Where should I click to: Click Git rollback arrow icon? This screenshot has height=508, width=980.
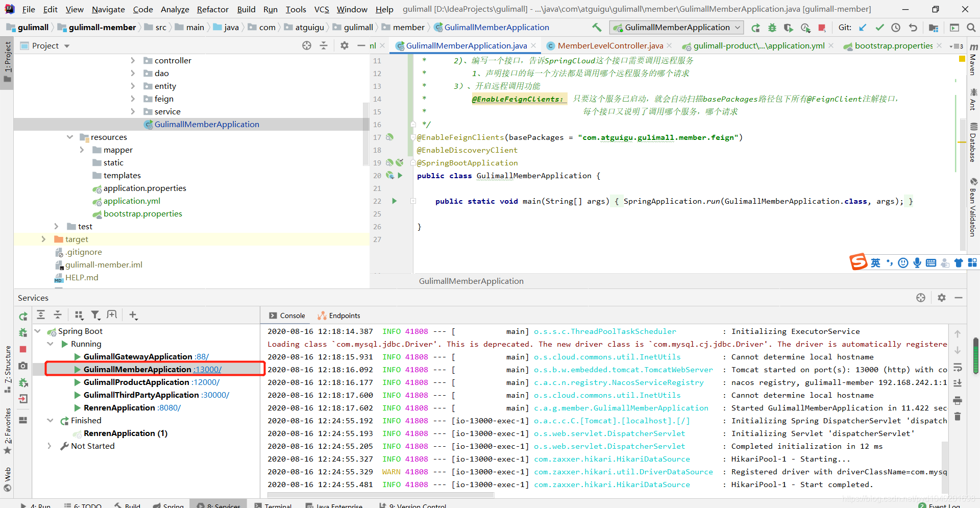[x=913, y=28]
